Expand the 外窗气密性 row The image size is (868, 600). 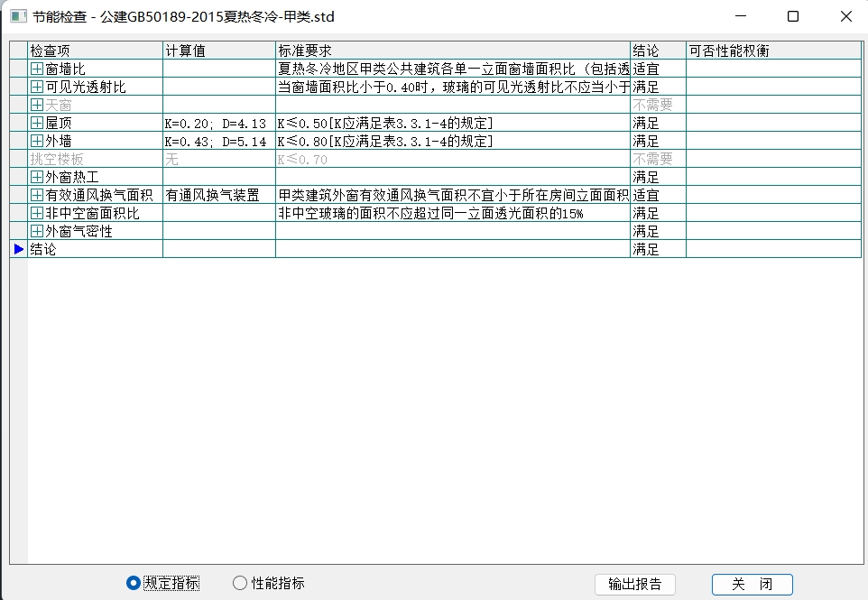click(37, 231)
